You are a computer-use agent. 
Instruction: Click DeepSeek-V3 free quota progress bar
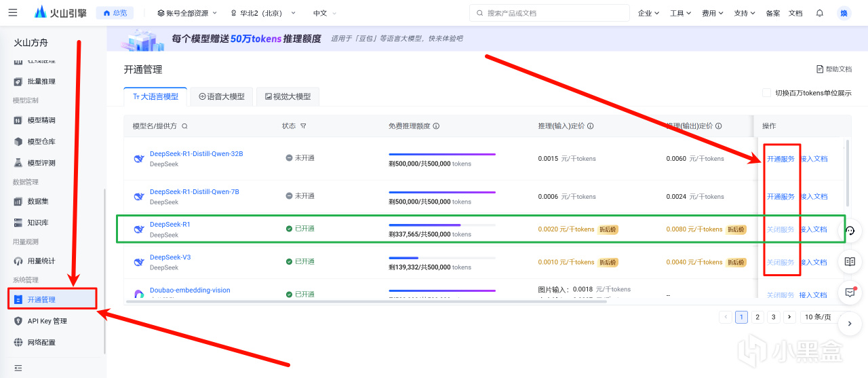[x=442, y=258]
